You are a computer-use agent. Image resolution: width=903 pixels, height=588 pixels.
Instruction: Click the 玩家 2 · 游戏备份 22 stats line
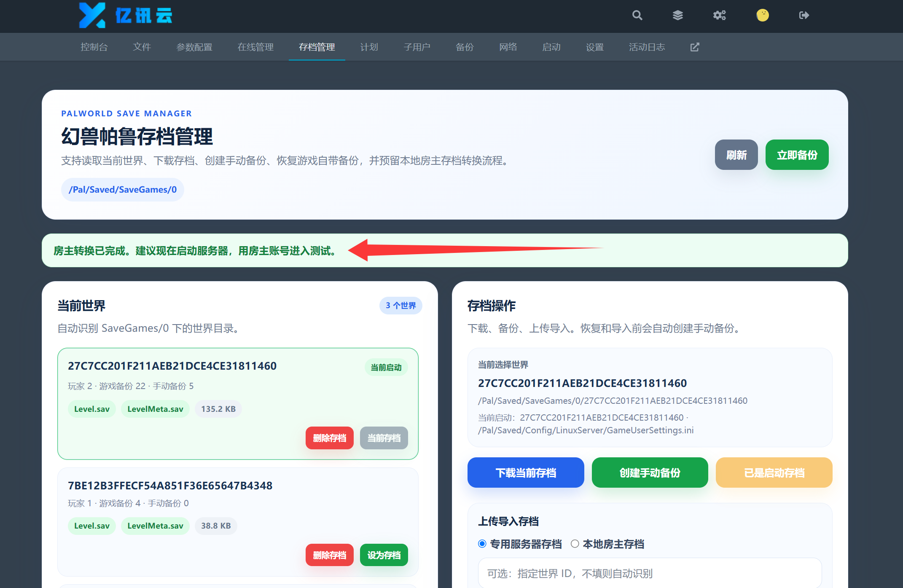(131, 386)
